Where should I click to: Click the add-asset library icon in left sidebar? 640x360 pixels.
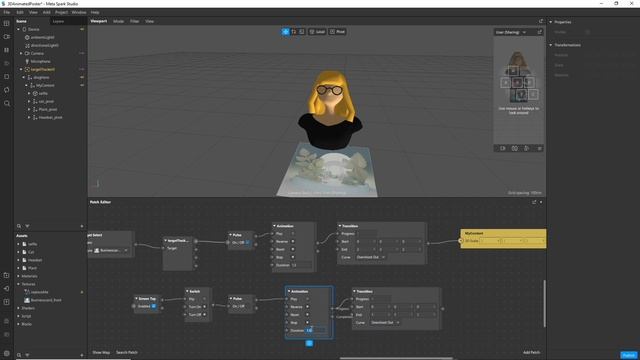click(7, 276)
